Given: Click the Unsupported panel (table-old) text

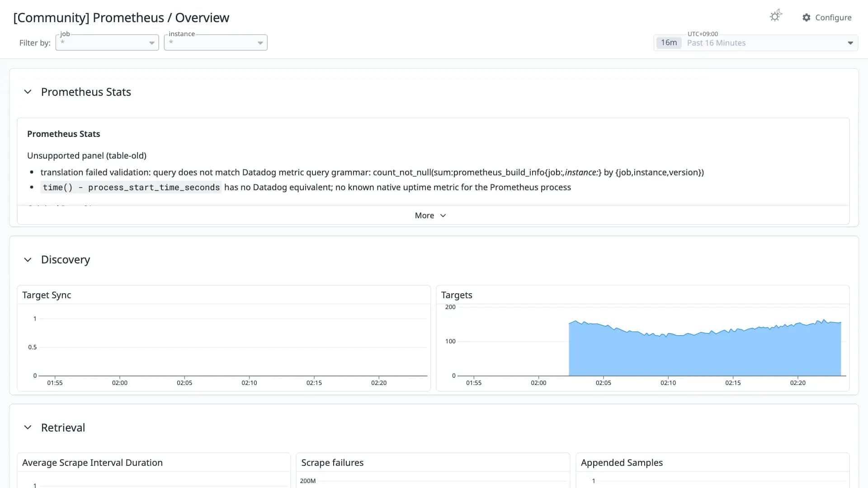Looking at the screenshot, I should [87, 155].
